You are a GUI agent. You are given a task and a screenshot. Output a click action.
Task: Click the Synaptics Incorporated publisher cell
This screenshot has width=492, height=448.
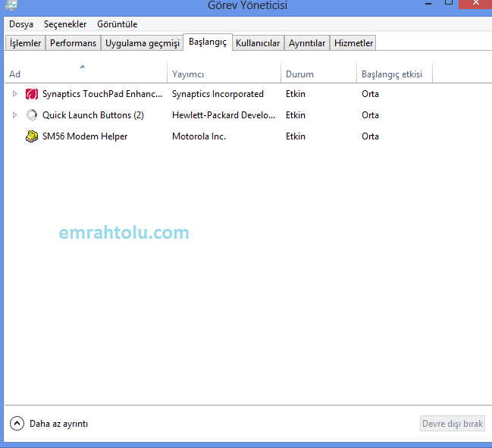click(x=218, y=94)
